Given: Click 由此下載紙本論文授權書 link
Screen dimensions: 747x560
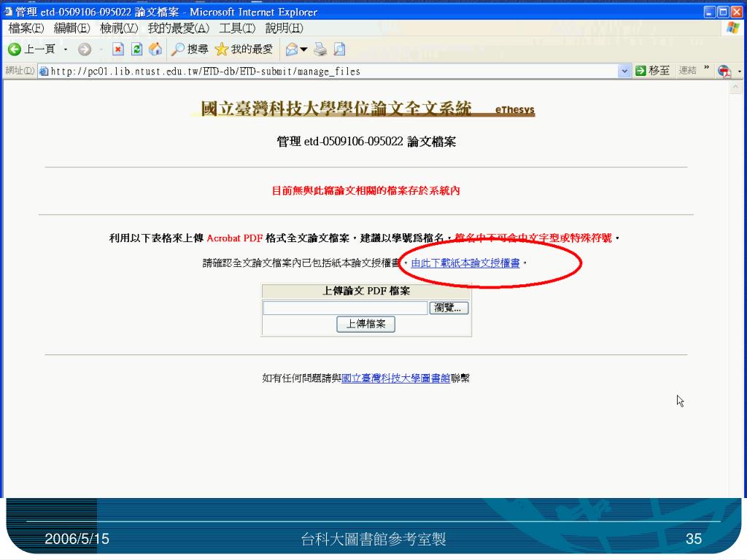Looking at the screenshot, I should 465,262.
